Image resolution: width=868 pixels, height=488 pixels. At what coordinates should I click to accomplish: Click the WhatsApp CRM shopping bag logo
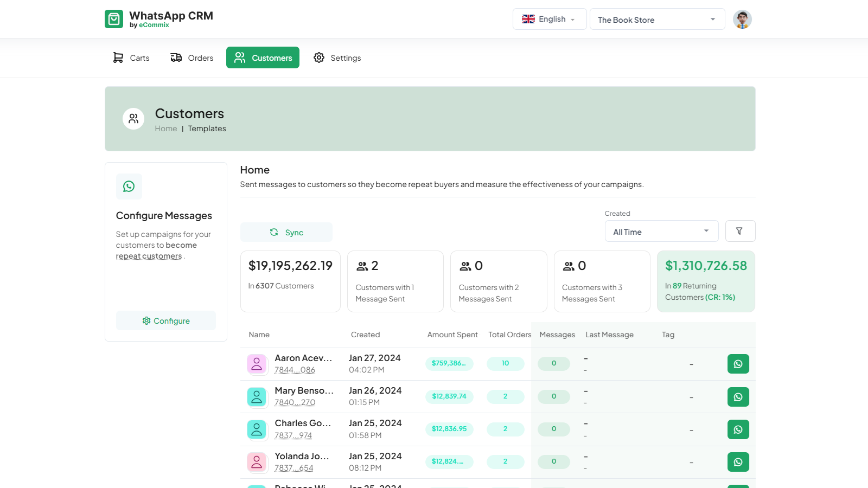coord(114,18)
